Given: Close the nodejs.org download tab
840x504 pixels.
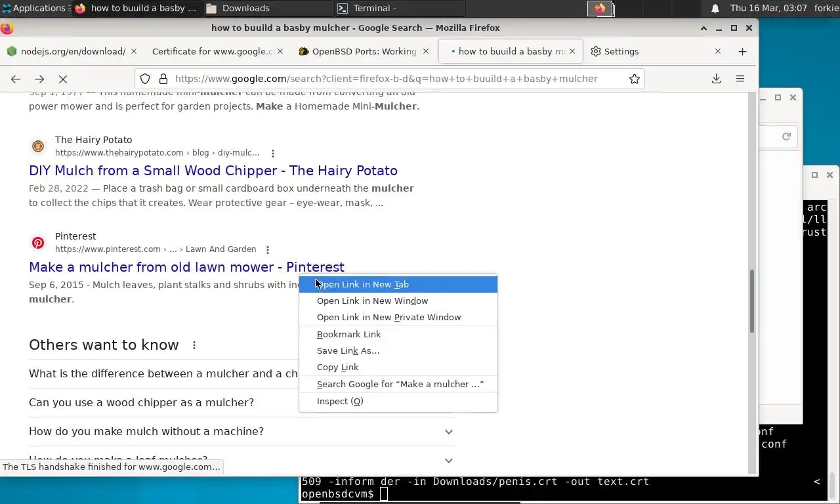Looking at the screenshot, I should pos(134,51).
